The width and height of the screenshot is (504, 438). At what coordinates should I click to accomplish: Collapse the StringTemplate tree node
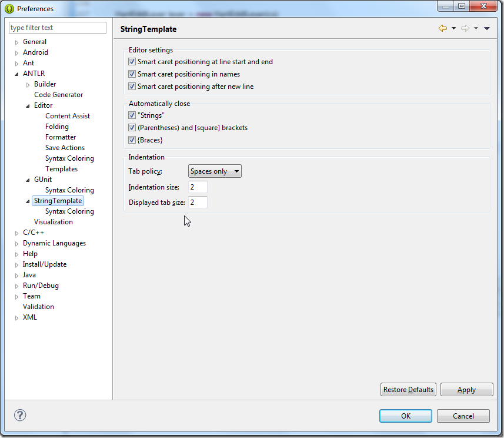point(28,201)
